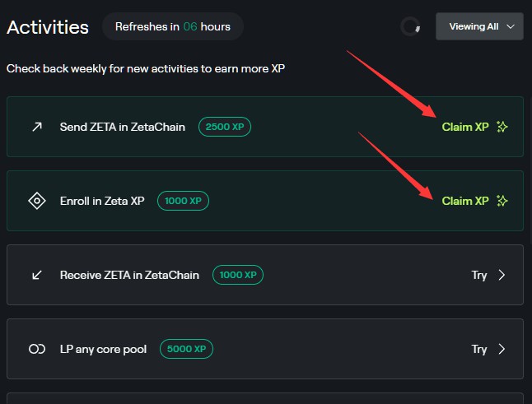The height and width of the screenshot is (404, 532).
Task: Open Receive ZETA activity via right chevron
Action: click(502, 275)
